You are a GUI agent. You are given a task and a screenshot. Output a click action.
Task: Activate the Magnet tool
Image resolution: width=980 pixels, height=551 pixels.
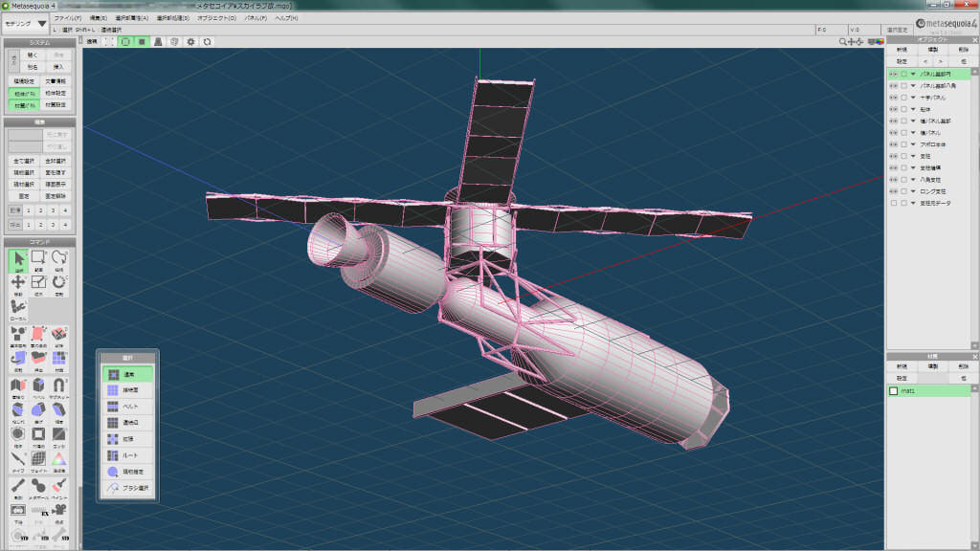pos(58,386)
